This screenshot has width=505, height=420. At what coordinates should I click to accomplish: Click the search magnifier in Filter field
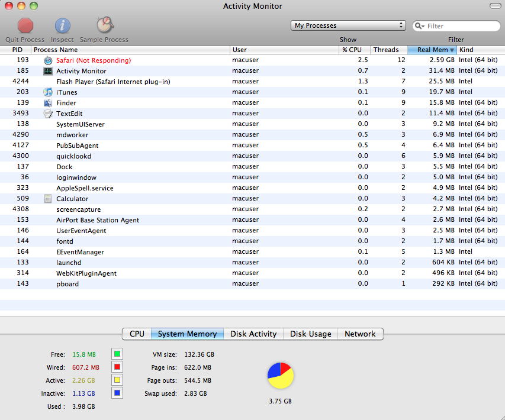coord(419,26)
